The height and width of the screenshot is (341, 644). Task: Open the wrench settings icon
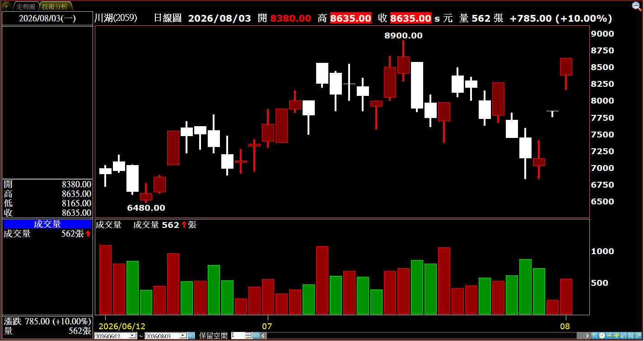tap(638, 336)
